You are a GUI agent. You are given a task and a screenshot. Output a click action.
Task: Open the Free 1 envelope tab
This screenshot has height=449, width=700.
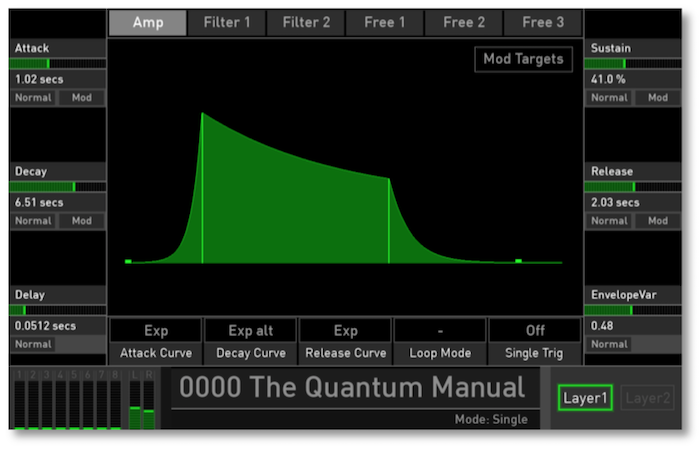click(x=385, y=22)
